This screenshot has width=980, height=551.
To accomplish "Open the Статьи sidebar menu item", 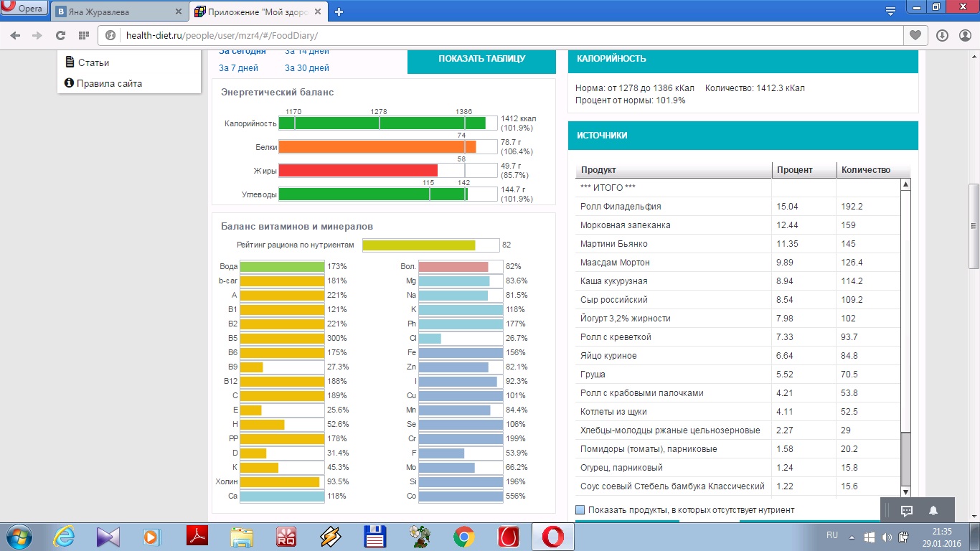I will pos(93,62).
